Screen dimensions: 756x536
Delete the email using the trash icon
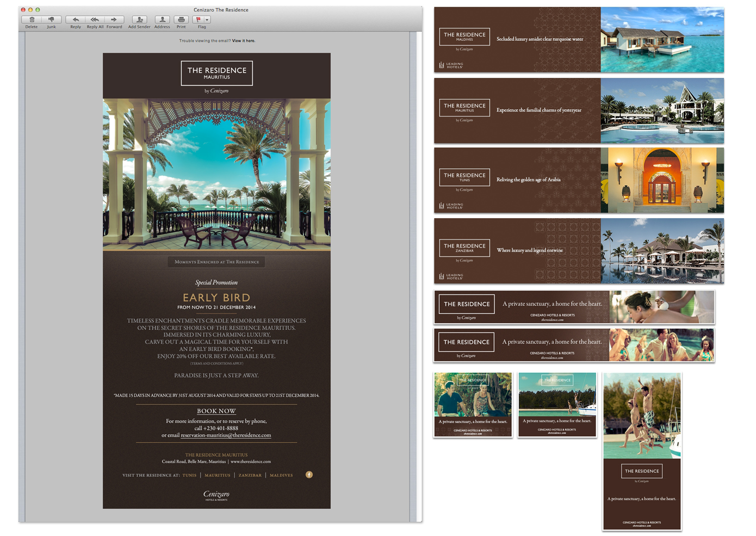[32, 20]
